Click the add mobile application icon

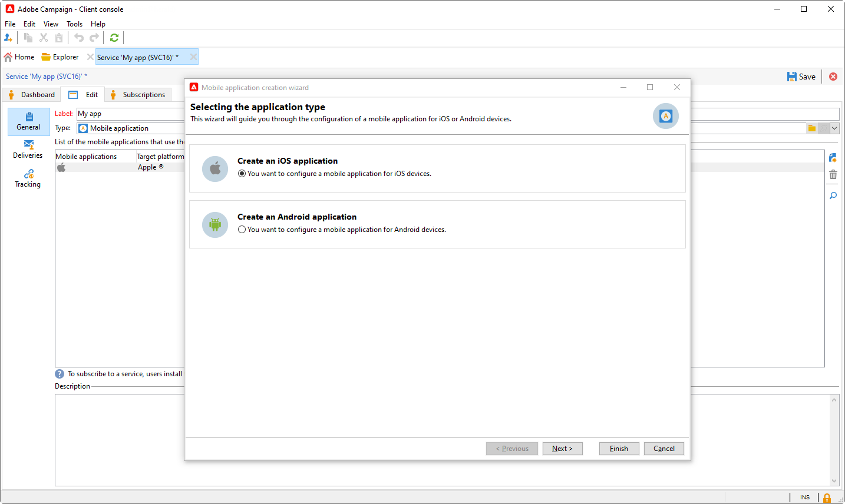(833, 158)
